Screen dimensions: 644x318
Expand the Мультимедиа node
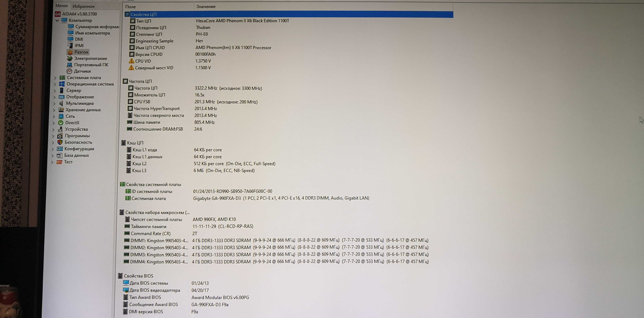54,104
